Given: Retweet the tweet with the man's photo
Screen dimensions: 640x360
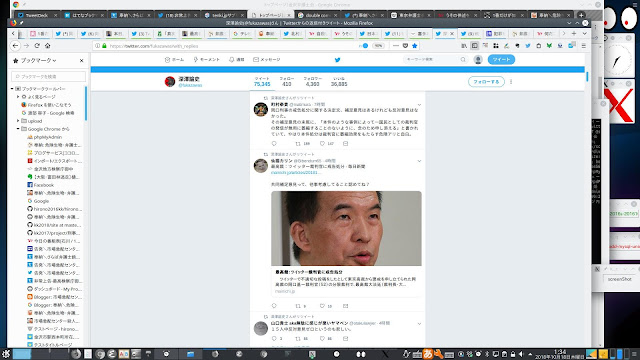Looking at the screenshot, I should (x=298, y=306).
